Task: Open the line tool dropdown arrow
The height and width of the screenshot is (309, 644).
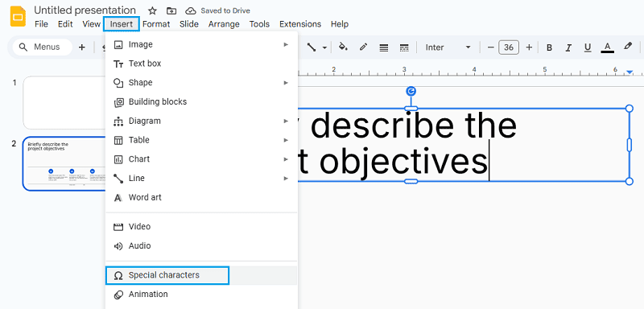Action: tap(324, 47)
